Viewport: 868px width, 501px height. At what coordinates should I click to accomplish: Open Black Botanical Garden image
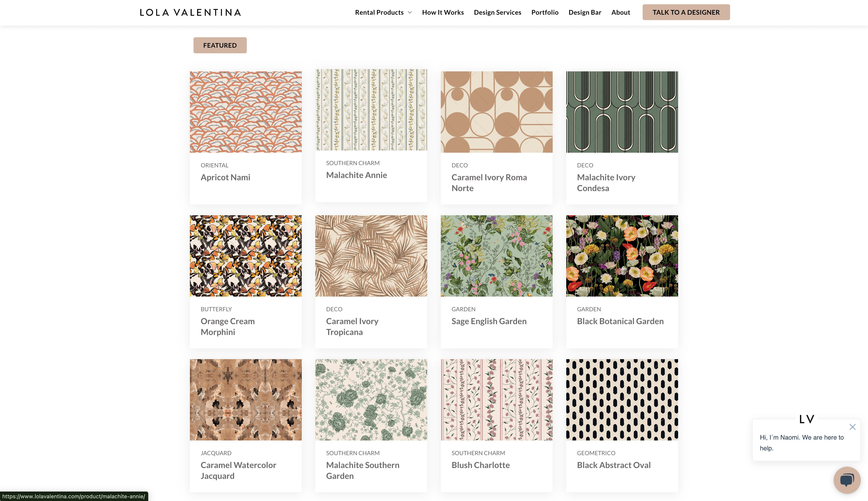click(622, 256)
